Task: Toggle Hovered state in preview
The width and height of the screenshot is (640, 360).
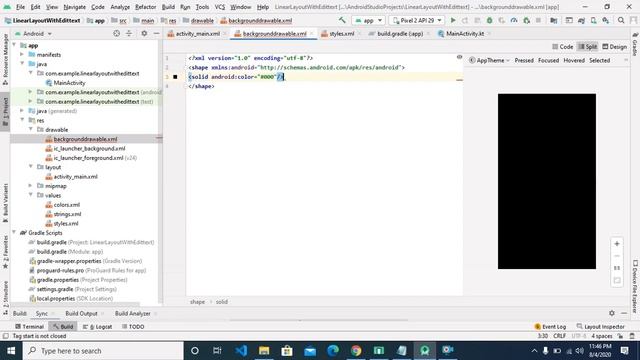Action: (574, 60)
